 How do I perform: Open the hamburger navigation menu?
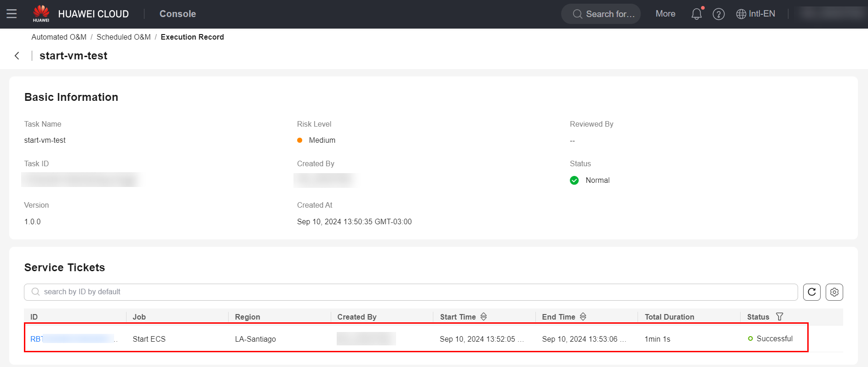11,14
